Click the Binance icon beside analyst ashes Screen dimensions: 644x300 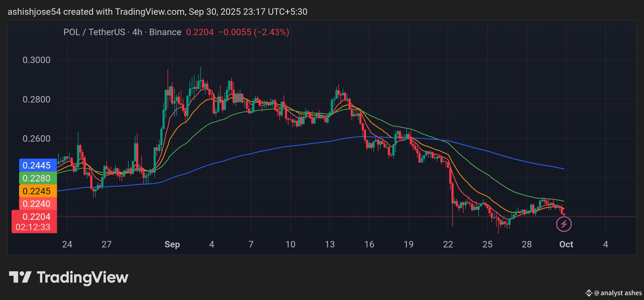click(589, 293)
